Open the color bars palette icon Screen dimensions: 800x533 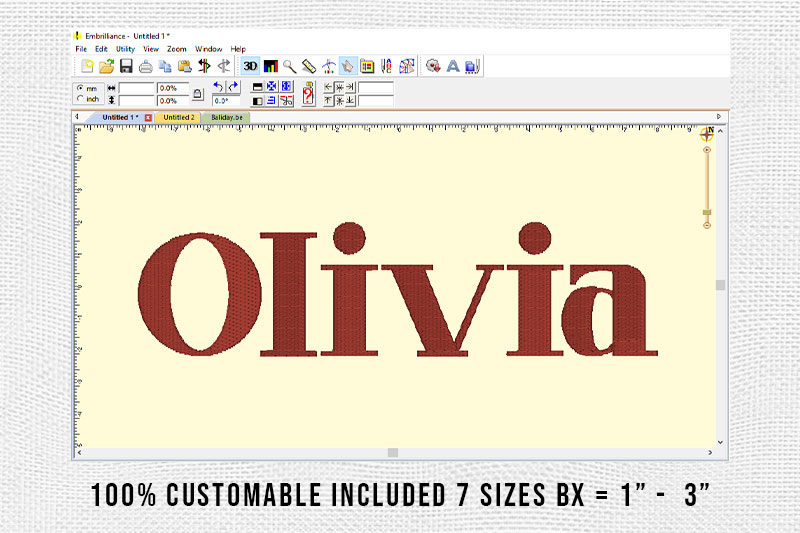[270, 66]
